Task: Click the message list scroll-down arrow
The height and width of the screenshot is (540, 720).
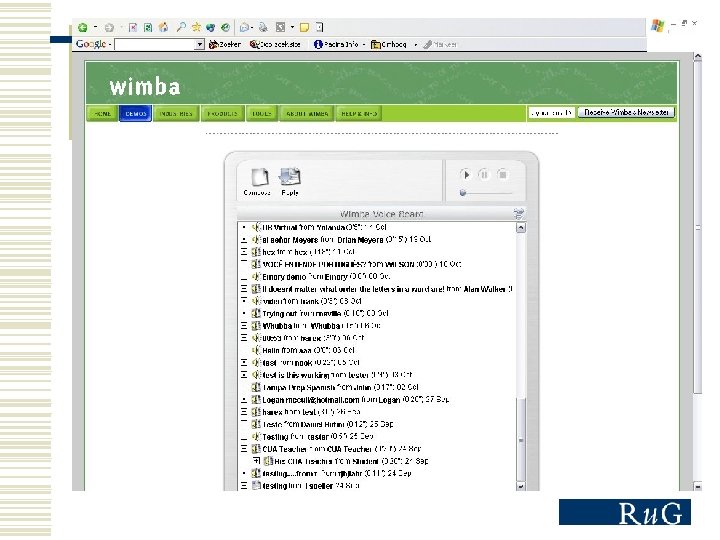Action: [x=521, y=486]
